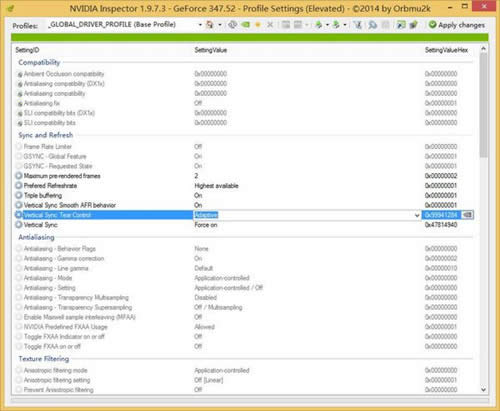
Task: Click the SettingValue column header
Action: point(211,50)
